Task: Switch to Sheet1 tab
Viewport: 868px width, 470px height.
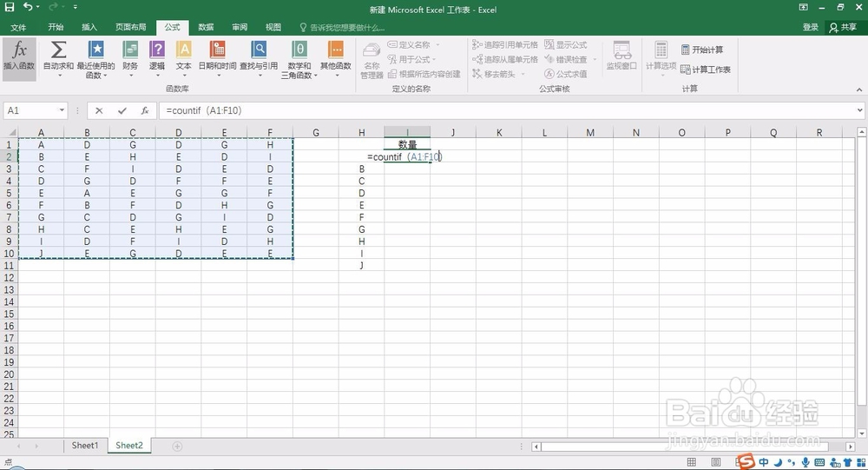Action: pyautogui.click(x=85, y=446)
